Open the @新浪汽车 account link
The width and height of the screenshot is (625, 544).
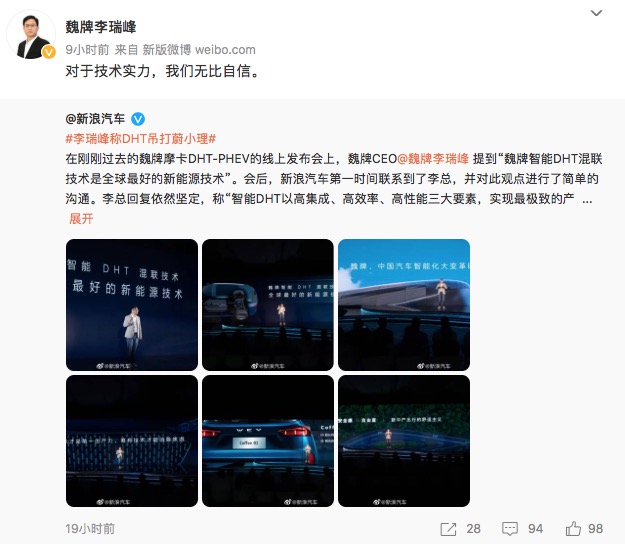tap(95, 119)
